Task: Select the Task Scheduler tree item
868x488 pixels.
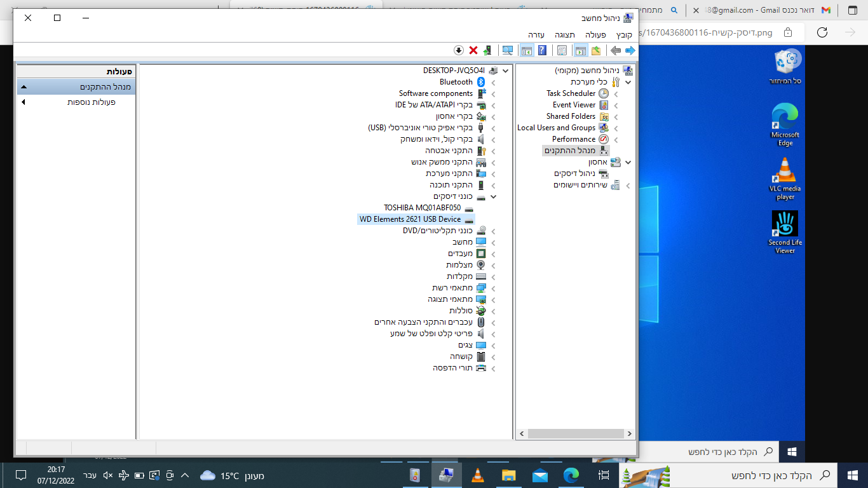Action: 571,93
